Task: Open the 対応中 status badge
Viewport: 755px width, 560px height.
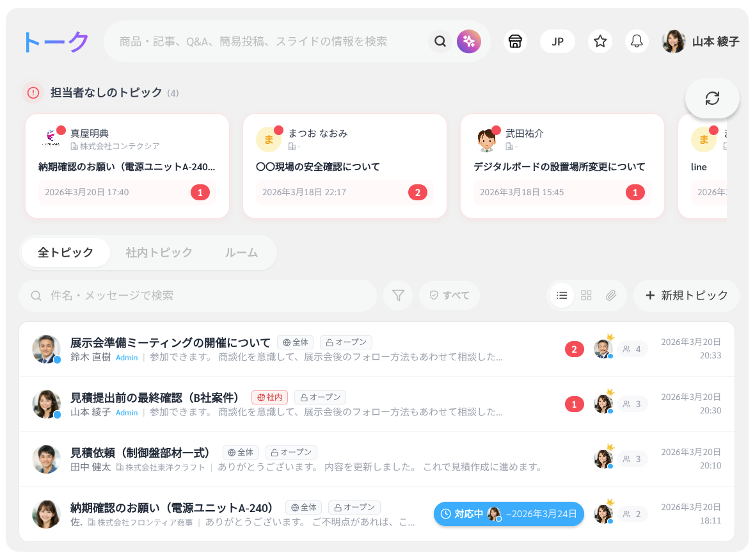Action: click(509, 514)
